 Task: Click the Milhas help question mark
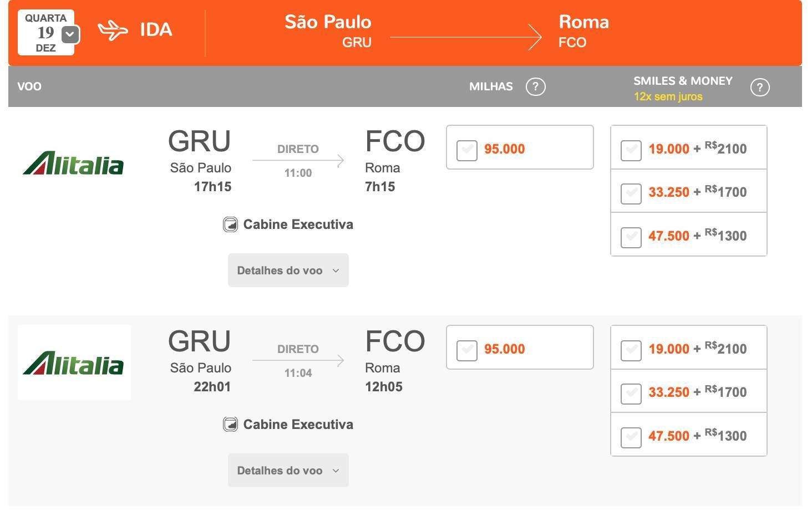535,86
